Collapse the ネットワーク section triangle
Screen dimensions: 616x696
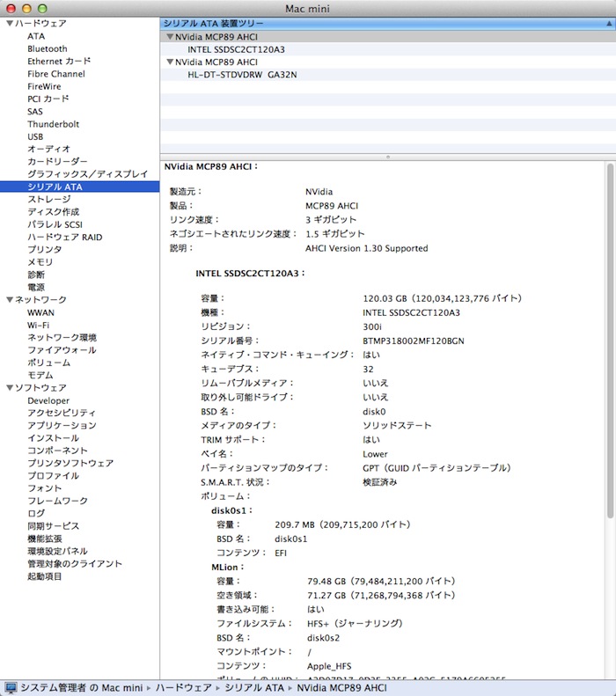click(9, 300)
